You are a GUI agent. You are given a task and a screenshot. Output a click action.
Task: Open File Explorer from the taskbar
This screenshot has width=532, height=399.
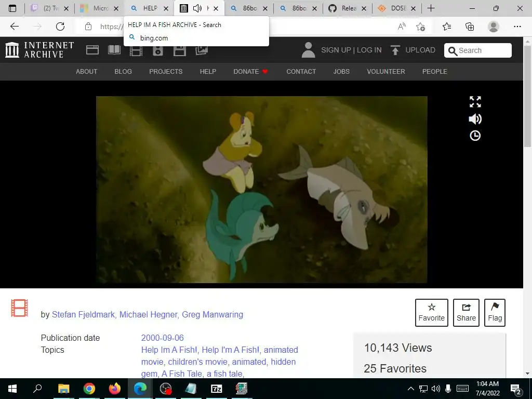[x=64, y=389]
